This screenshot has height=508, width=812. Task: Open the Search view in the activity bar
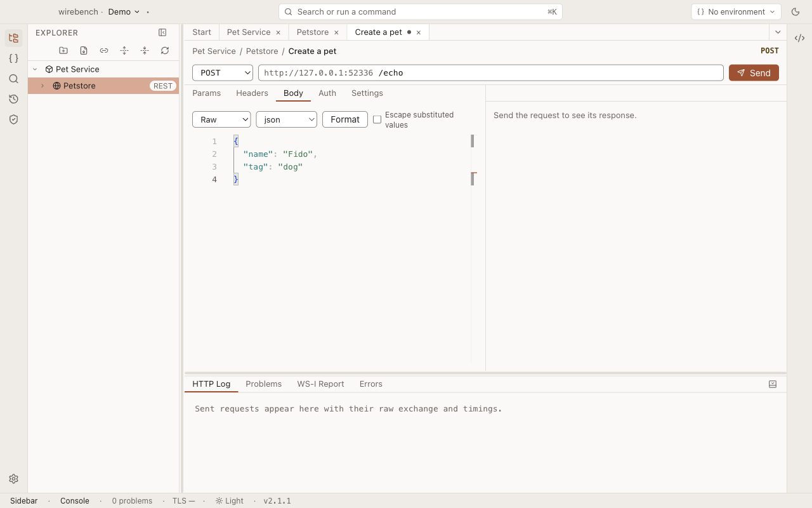13,79
